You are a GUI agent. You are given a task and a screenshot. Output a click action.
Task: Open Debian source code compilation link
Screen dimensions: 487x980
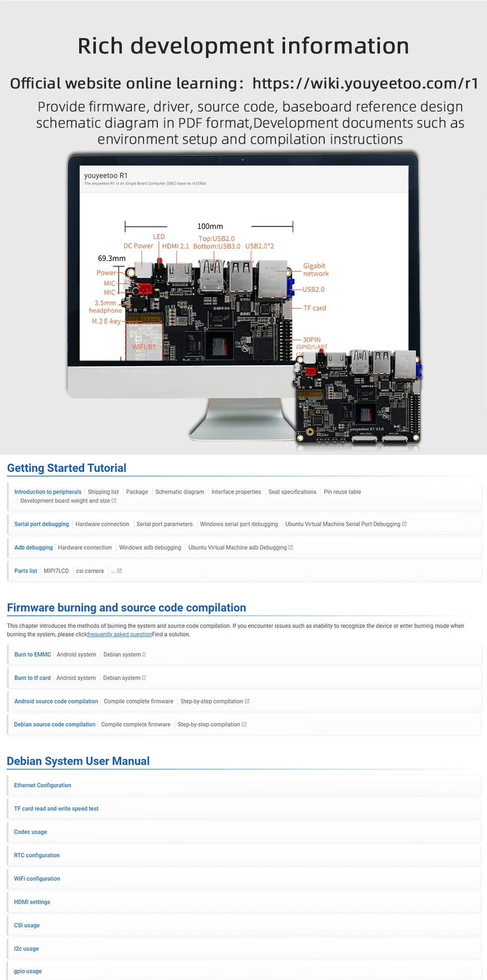pyautogui.click(x=55, y=725)
